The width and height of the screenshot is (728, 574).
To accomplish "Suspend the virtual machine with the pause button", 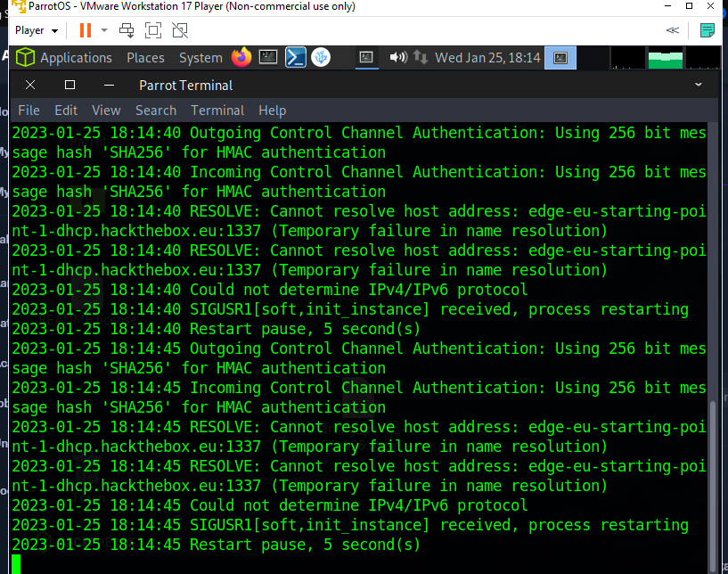I will coord(85,29).
